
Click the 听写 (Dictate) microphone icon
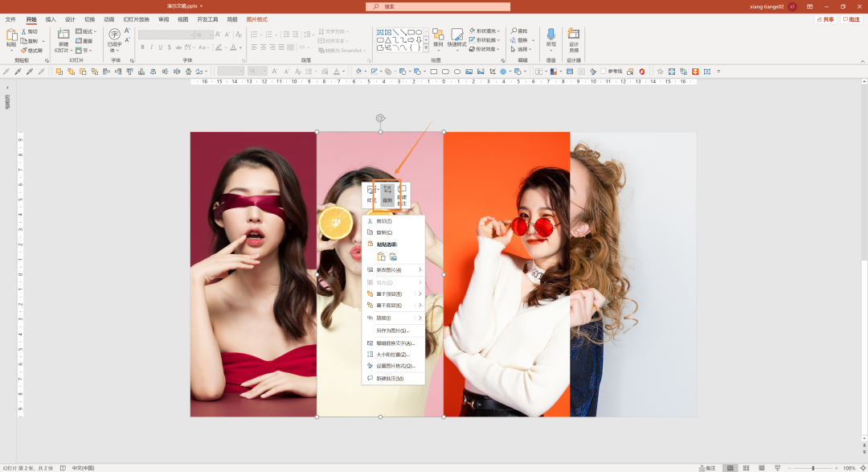point(551,35)
